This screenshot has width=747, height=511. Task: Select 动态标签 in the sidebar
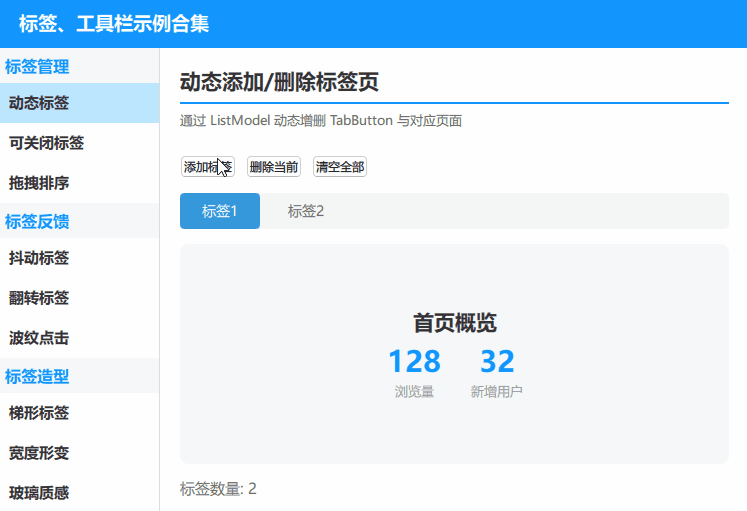(x=80, y=103)
